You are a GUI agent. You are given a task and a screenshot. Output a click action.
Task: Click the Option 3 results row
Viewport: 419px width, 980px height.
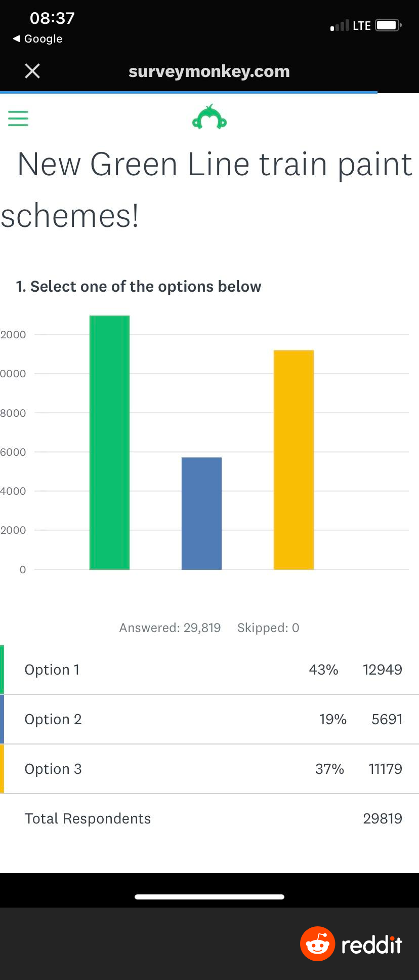coord(209,769)
